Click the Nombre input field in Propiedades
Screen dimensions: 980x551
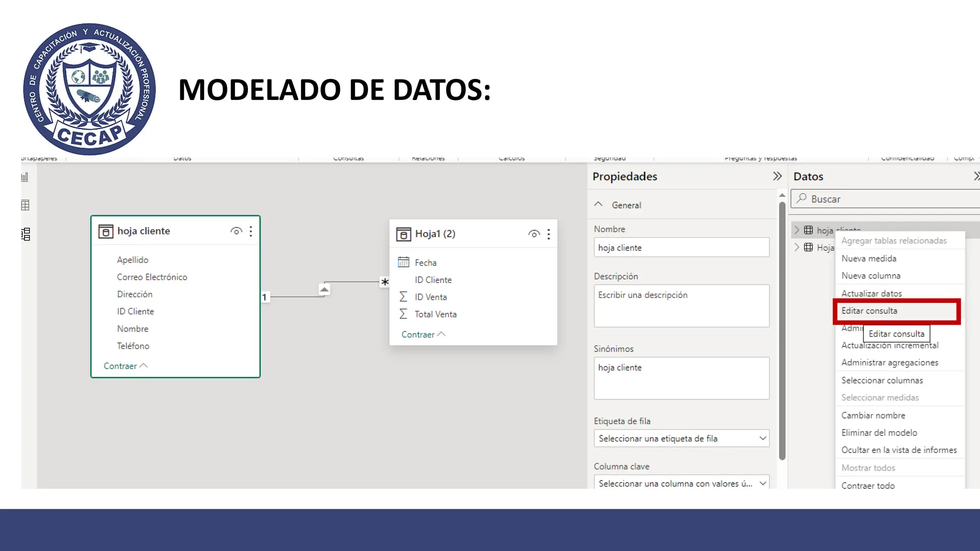(x=681, y=247)
